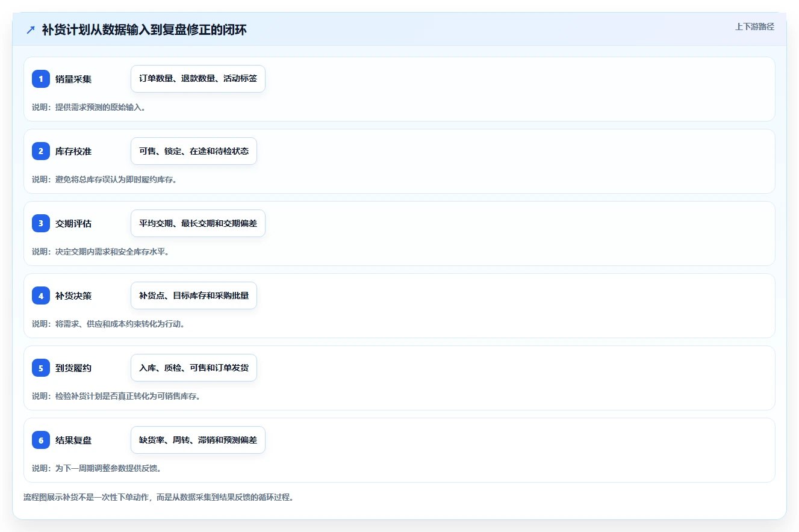This screenshot has height=532, width=799.
Task: Select the 库存校准 step label
Action: 73,151
